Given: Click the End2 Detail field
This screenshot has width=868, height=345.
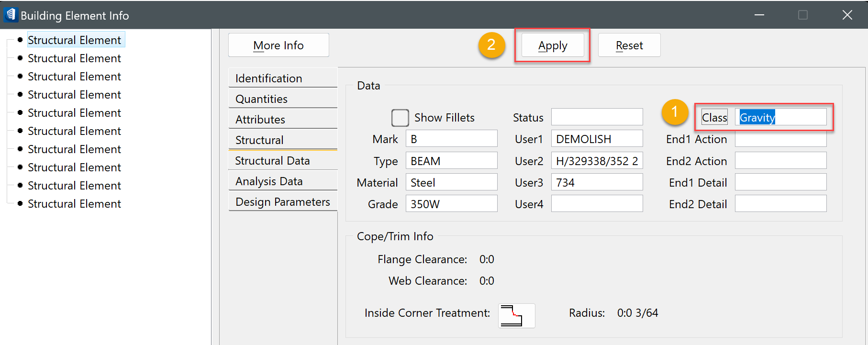Looking at the screenshot, I should coord(780,204).
